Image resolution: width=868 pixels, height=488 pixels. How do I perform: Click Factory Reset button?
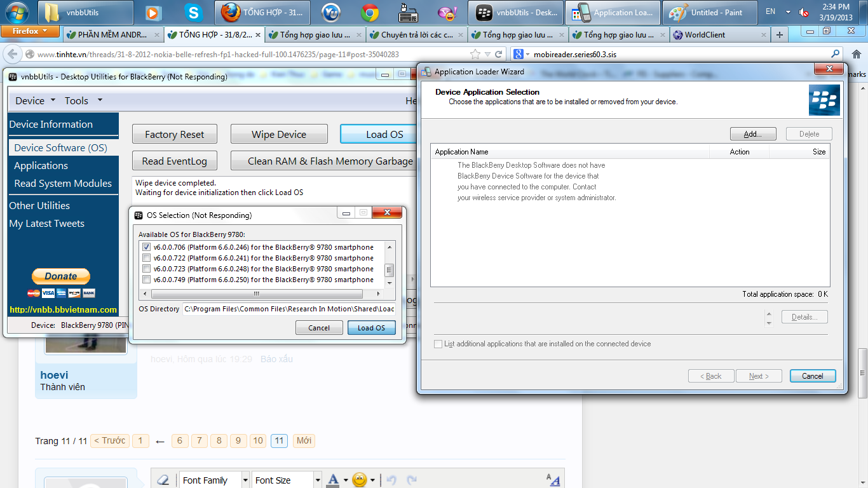point(175,134)
